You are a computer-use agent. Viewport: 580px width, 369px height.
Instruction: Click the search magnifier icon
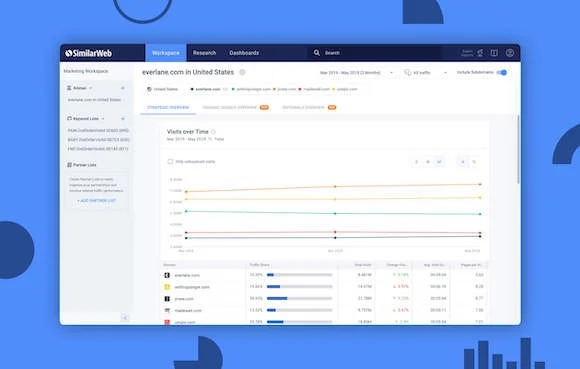coord(317,53)
